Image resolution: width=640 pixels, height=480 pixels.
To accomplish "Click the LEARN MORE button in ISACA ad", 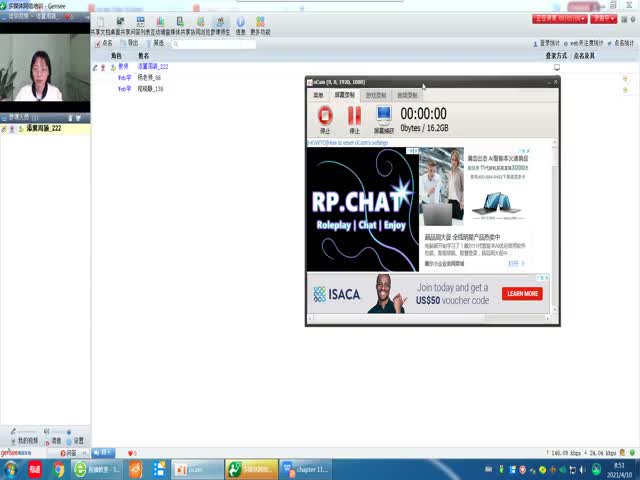I will tap(523, 294).
